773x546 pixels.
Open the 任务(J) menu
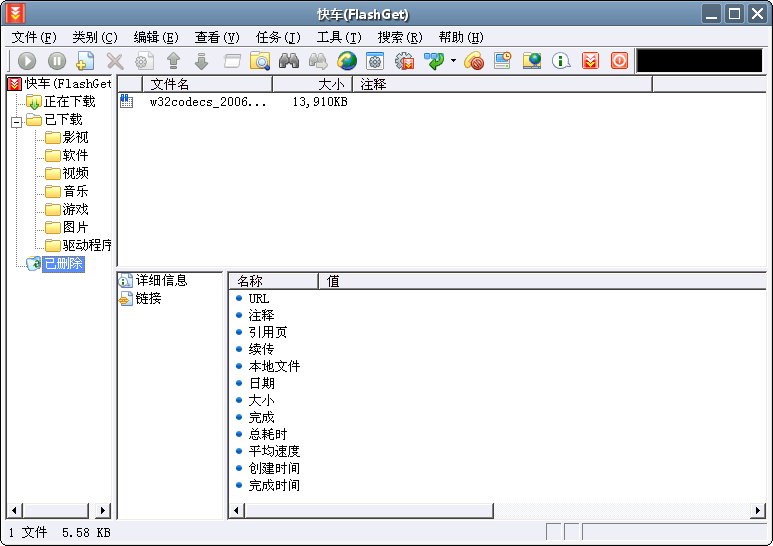tap(279, 37)
